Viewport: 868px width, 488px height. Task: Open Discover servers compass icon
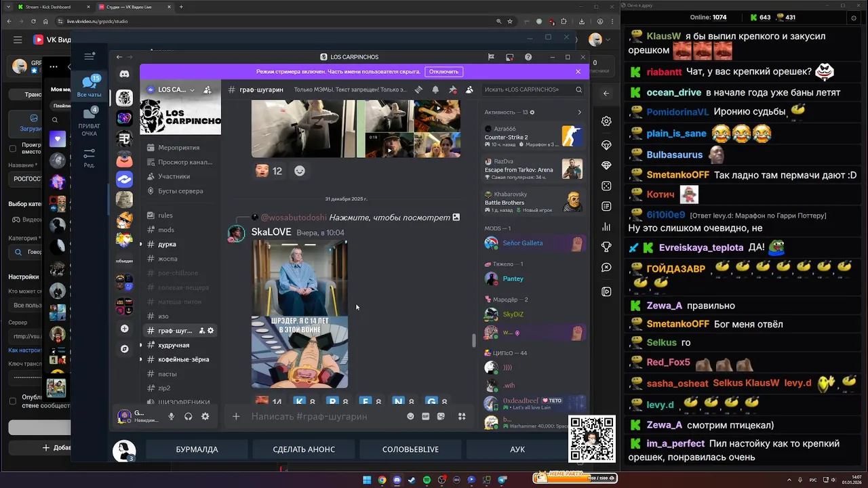(124, 349)
